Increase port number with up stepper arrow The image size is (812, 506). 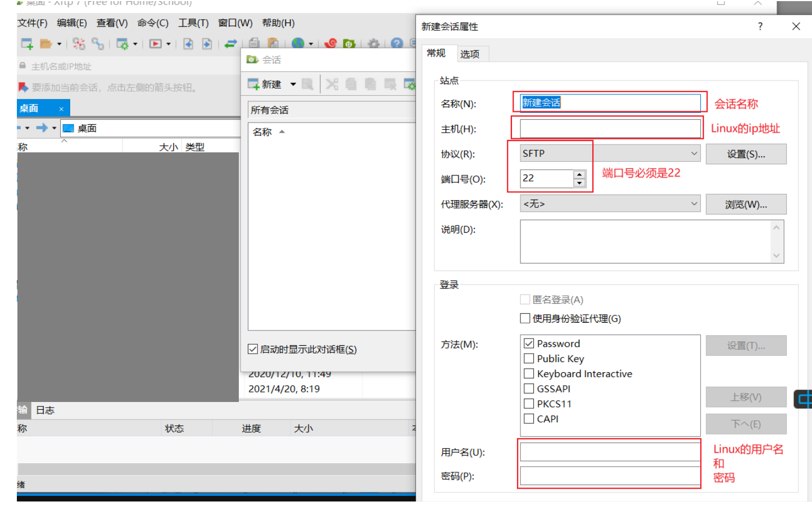pos(579,175)
